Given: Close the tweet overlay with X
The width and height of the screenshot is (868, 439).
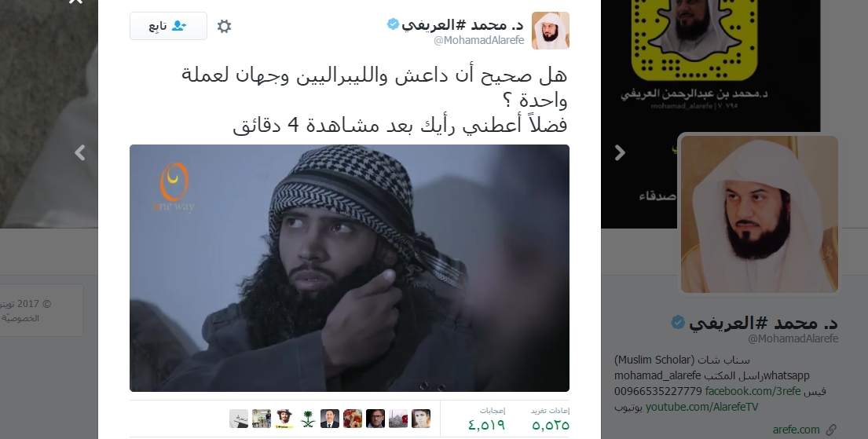Looking at the screenshot, I should [76, 2].
